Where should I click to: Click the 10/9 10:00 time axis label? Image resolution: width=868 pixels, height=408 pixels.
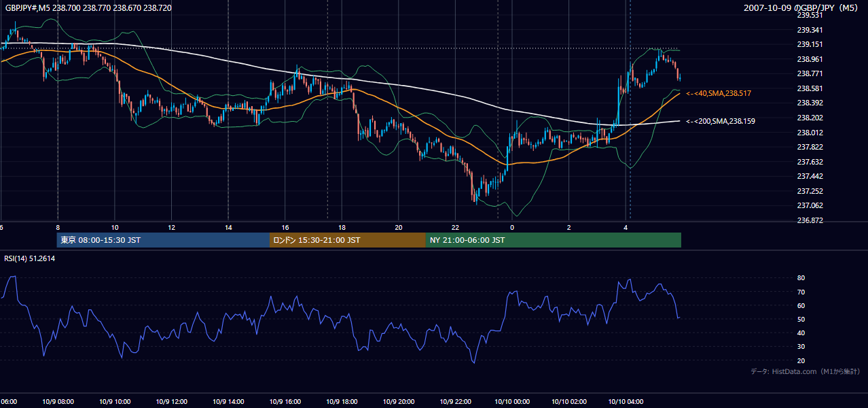coord(114,402)
